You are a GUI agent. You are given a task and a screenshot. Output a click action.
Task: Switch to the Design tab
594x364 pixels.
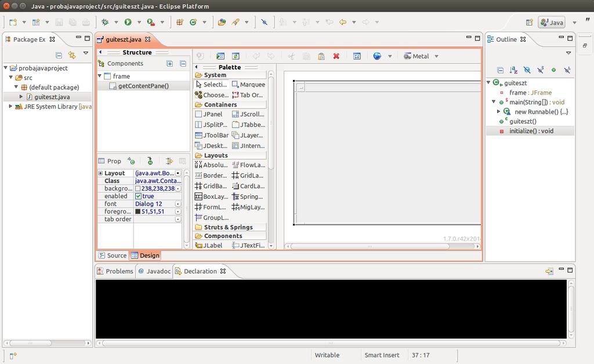click(145, 256)
